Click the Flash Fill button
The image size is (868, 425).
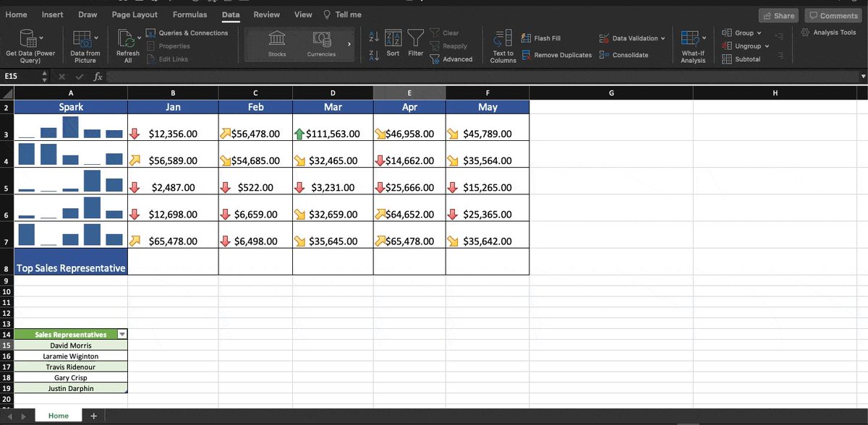click(x=541, y=38)
